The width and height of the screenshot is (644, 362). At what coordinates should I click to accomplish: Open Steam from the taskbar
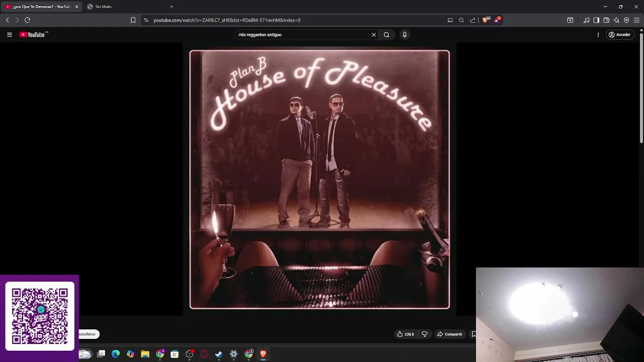[x=219, y=354]
